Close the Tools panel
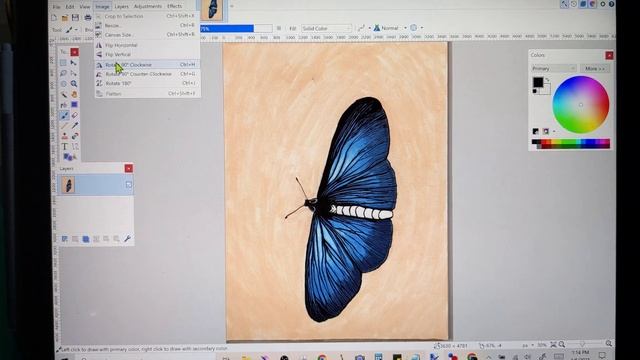 74,52
